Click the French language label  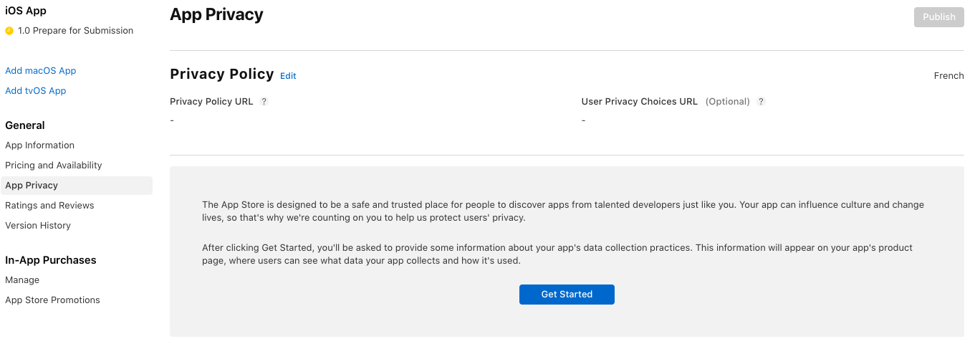pos(948,76)
